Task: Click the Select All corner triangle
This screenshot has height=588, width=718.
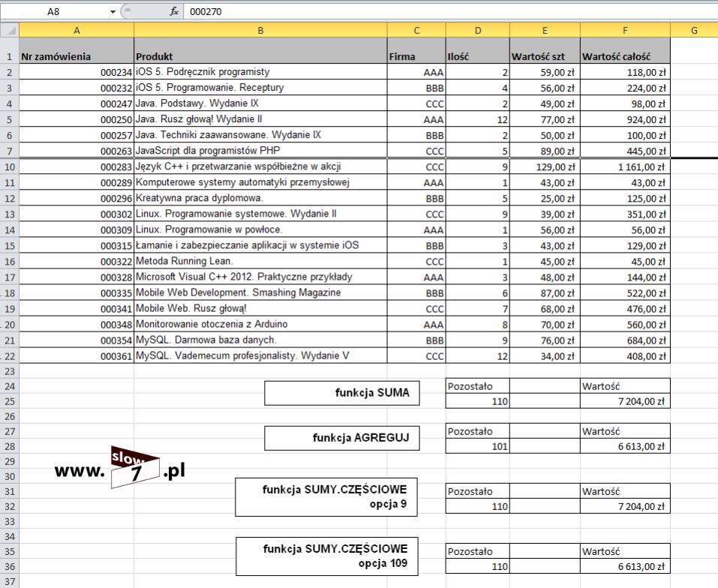Action: (x=10, y=31)
